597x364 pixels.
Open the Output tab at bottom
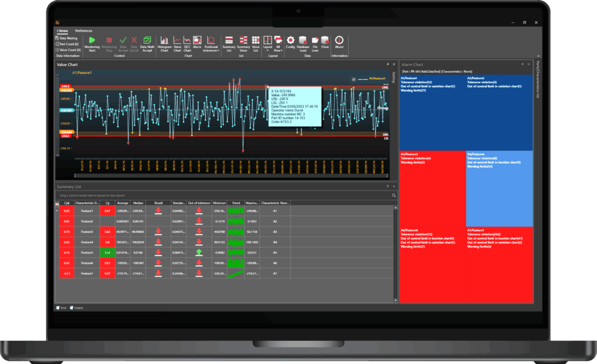(x=76, y=308)
